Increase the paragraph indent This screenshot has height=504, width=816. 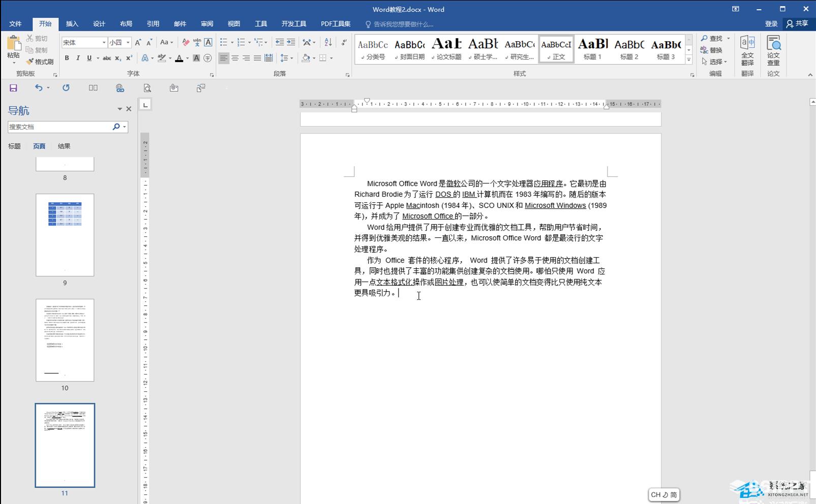point(291,43)
